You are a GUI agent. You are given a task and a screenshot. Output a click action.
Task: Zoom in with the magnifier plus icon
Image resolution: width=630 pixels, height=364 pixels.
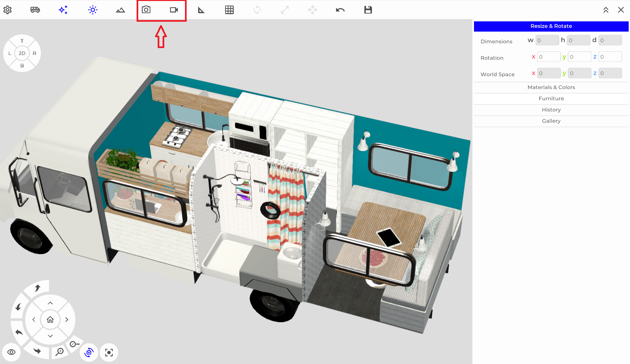point(60,351)
